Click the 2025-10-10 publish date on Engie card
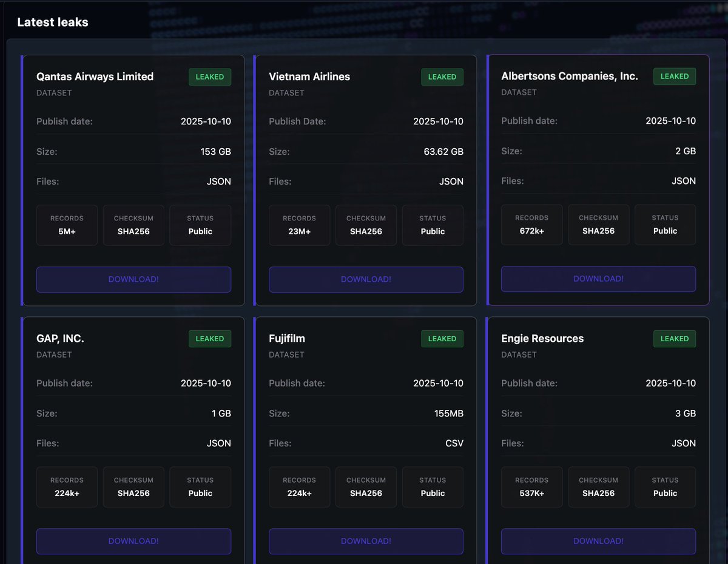Image resolution: width=728 pixels, height=564 pixels. click(670, 383)
